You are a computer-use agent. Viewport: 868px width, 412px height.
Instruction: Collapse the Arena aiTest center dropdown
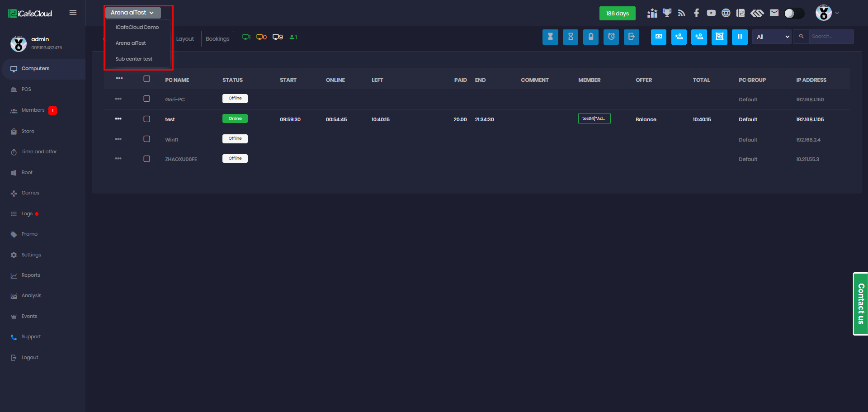coord(132,13)
